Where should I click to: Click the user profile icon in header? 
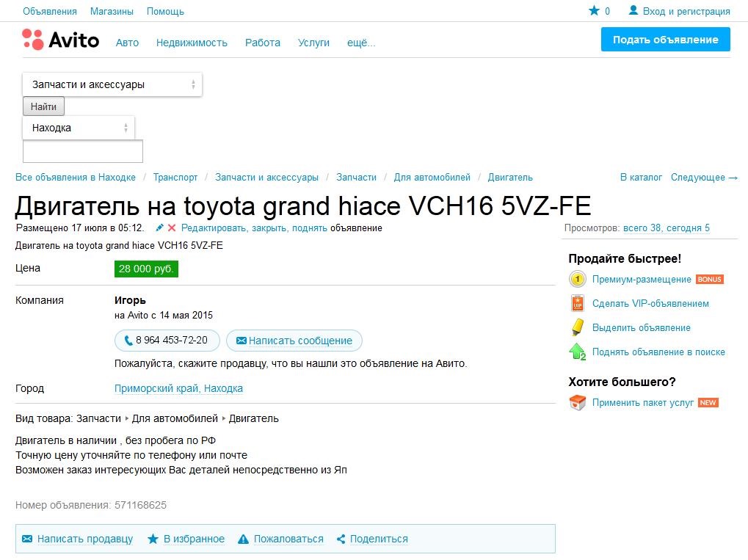point(633,10)
